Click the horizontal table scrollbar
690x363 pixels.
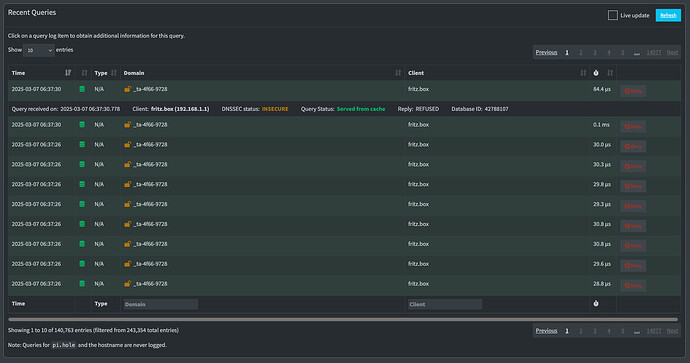pos(343,319)
